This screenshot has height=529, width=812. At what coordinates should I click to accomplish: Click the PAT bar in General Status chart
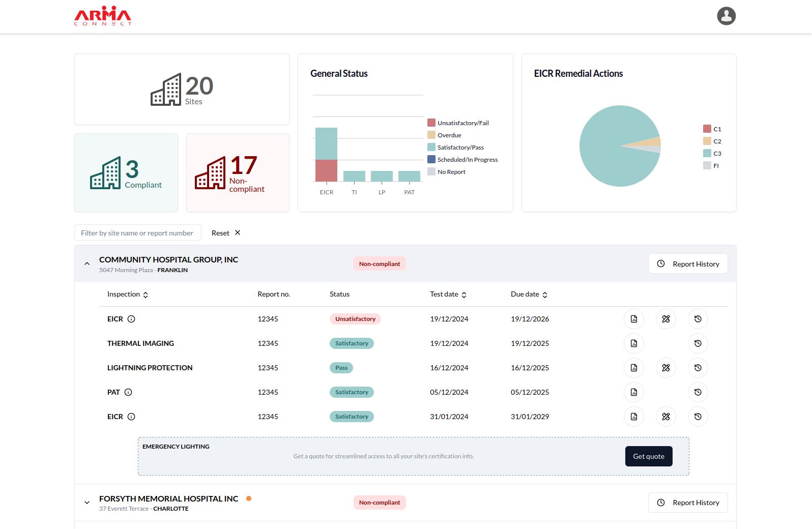point(409,176)
